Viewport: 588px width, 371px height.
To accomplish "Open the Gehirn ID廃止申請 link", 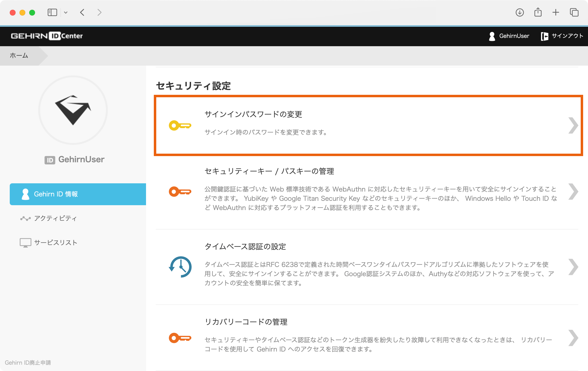I will pyautogui.click(x=28, y=362).
